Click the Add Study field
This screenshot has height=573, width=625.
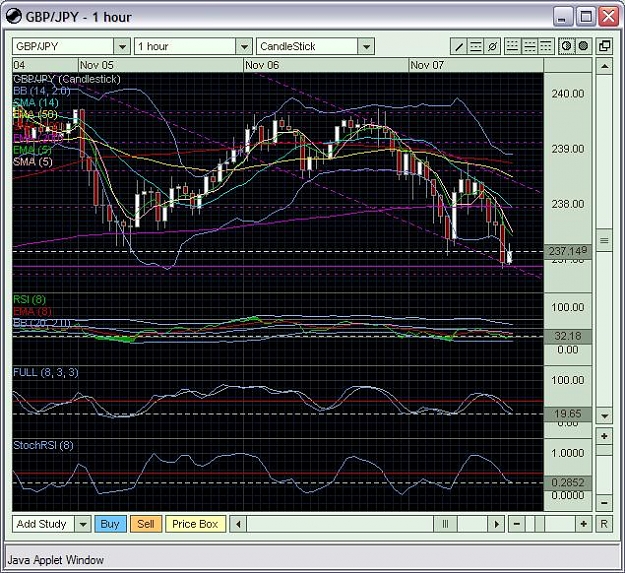43,524
